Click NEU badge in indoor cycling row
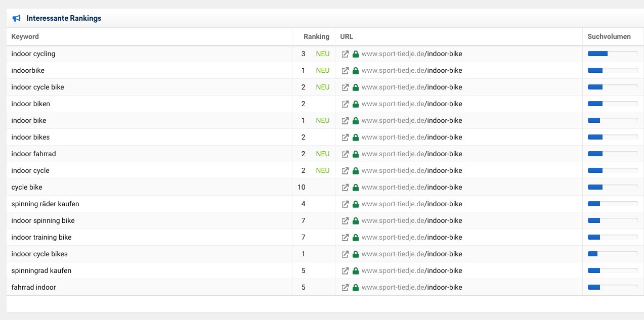This screenshot has width=644, height=320. 323,54
